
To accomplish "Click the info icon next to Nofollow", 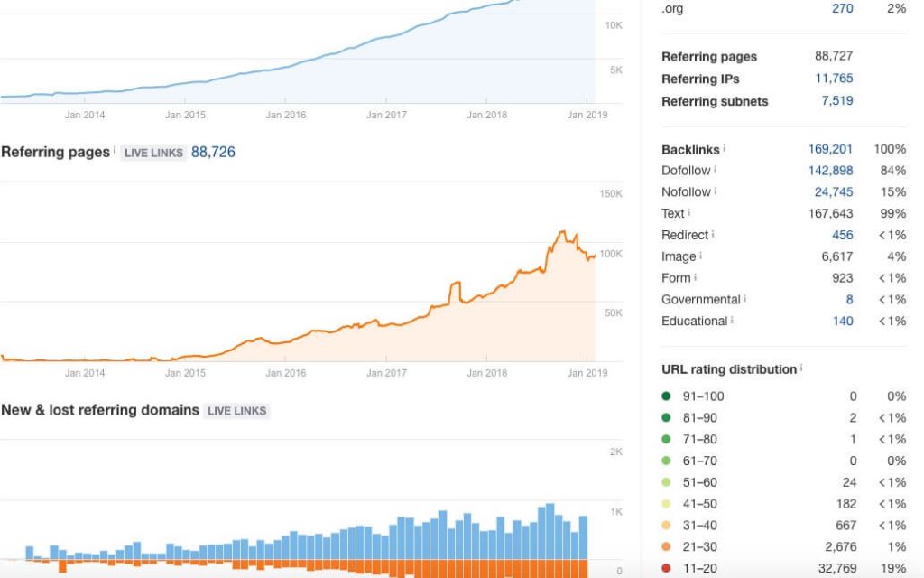I will [x=716, y=191].
